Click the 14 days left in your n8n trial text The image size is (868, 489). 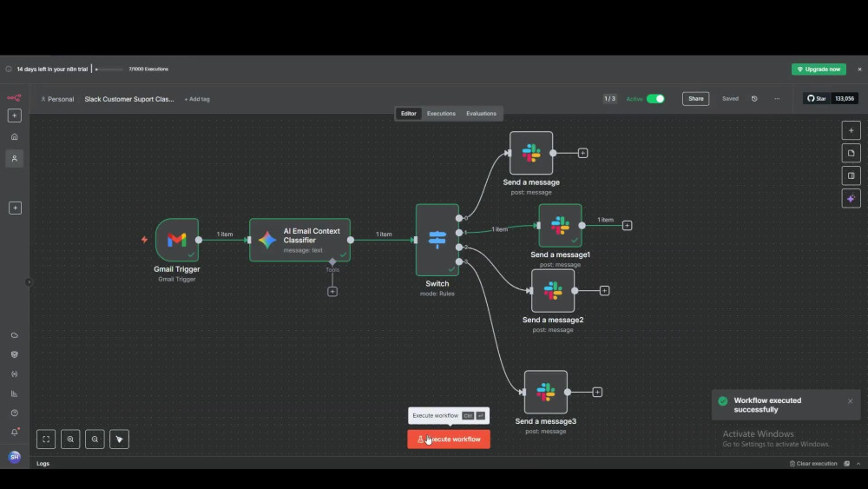[52, 69]
